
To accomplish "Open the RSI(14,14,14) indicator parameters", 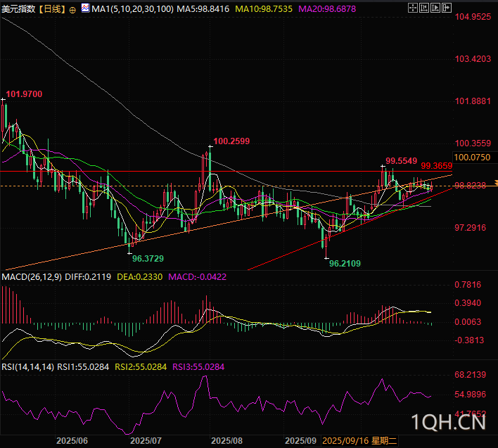I will (27, 366).
